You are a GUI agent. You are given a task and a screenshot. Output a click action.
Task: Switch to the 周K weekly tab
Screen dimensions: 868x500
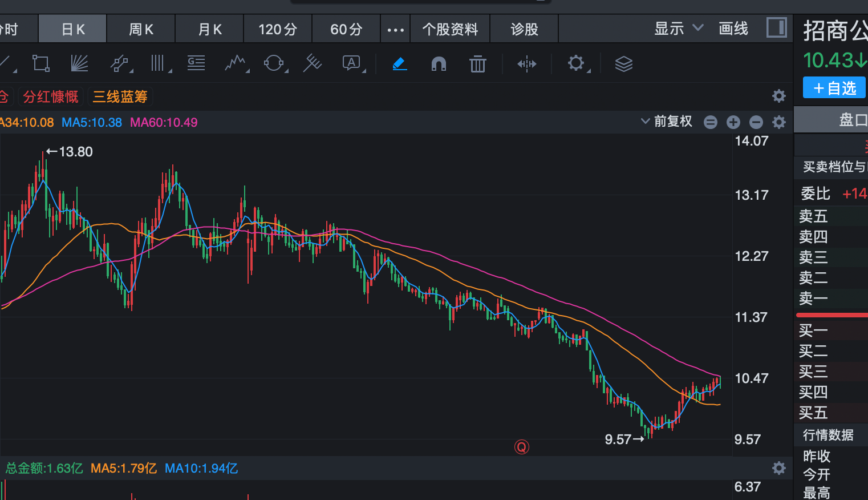point(141,30)
